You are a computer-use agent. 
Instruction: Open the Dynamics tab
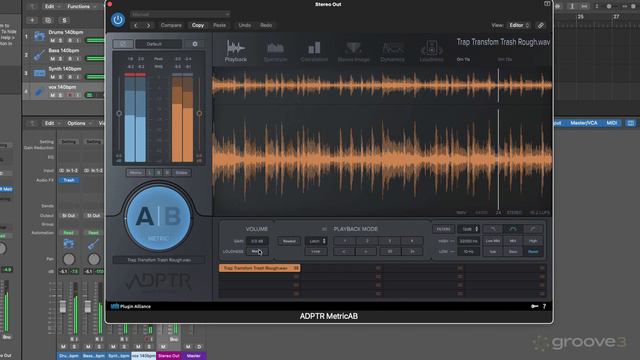click(392, 51)
